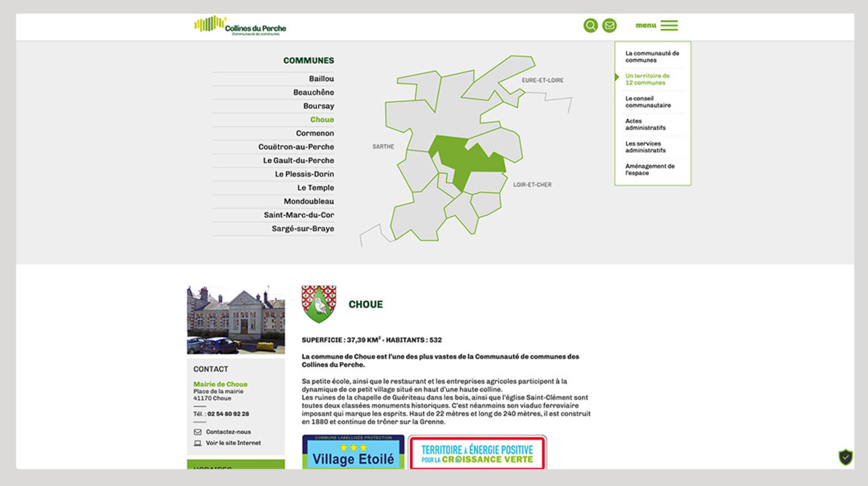Click the EURE-ET-LOIRE map label
The width and height of the screenshot is (868, 486).
click(543, 80)
